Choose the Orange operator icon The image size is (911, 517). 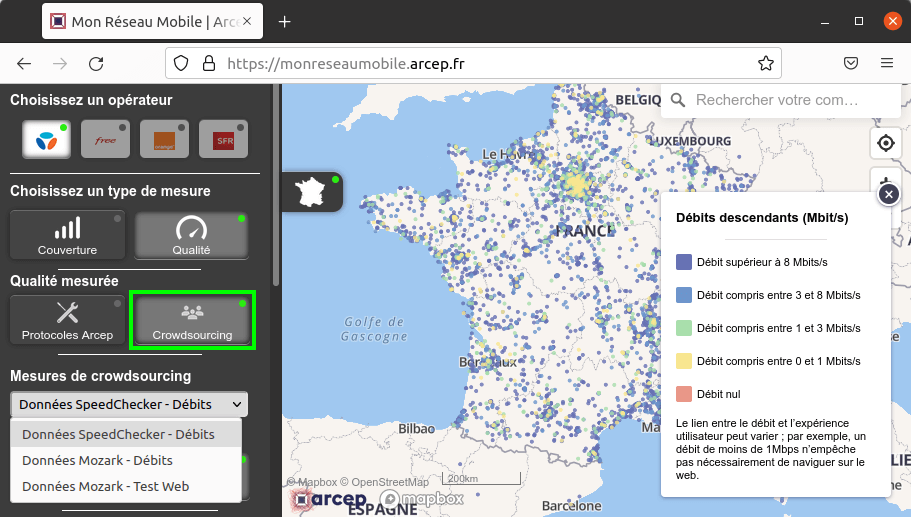click(x=164, y=140)
